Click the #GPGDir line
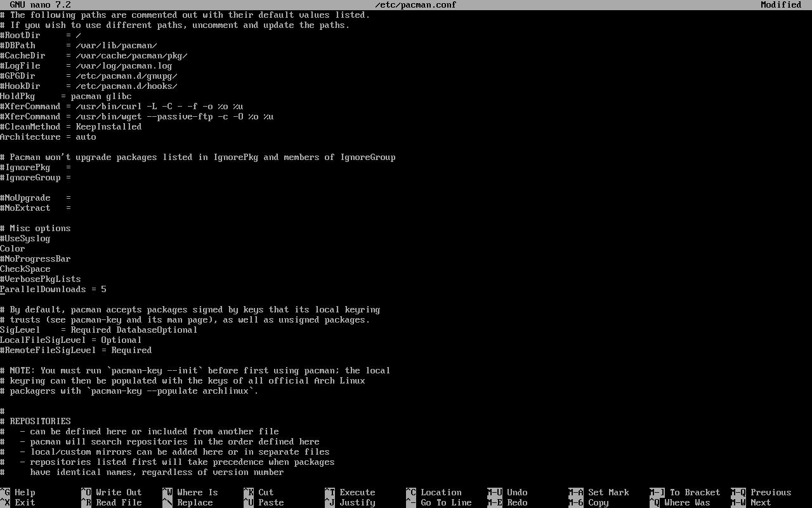This screenshot has height=508, width=812. (x=89, y=76)
